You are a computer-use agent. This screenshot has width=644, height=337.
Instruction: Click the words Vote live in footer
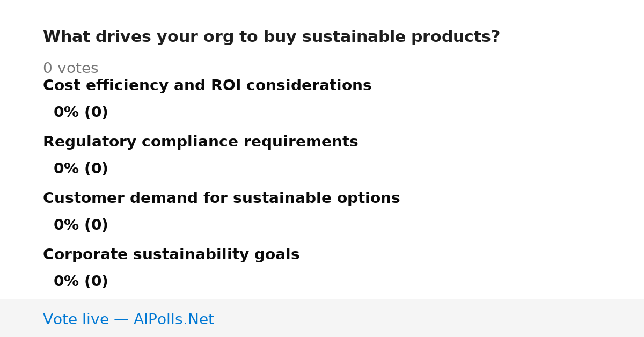point(76,319)
